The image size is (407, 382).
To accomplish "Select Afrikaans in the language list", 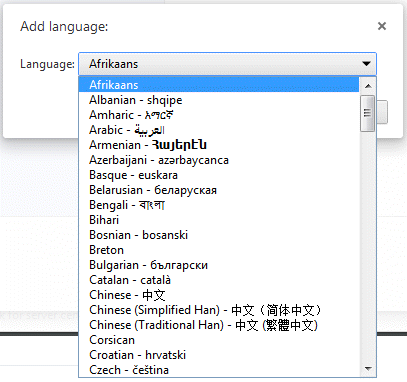I will coord(219,85).
